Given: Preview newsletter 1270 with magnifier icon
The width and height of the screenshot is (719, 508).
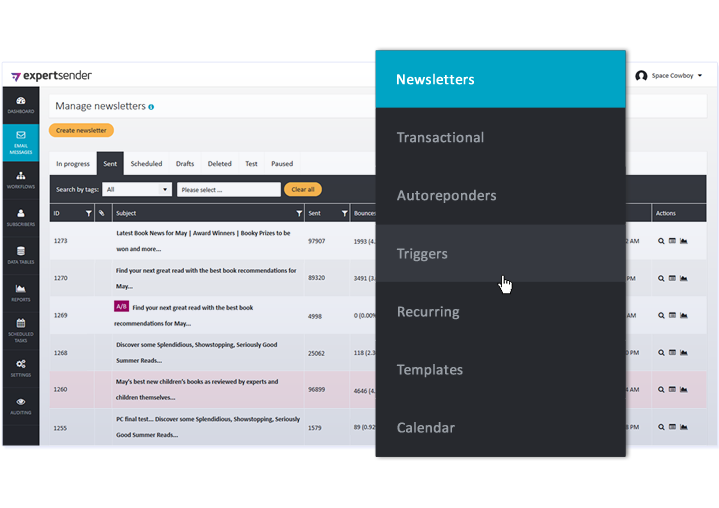Looking at the screenshot, I should tap(661, 278).
